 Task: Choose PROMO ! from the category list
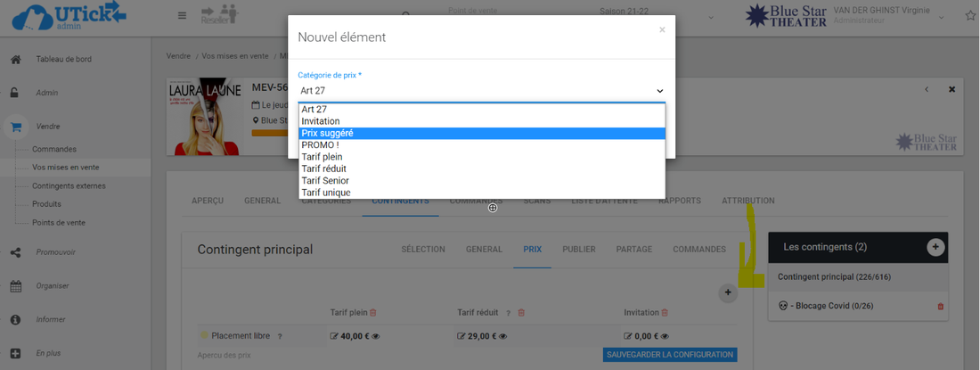(x=320, y=145)
